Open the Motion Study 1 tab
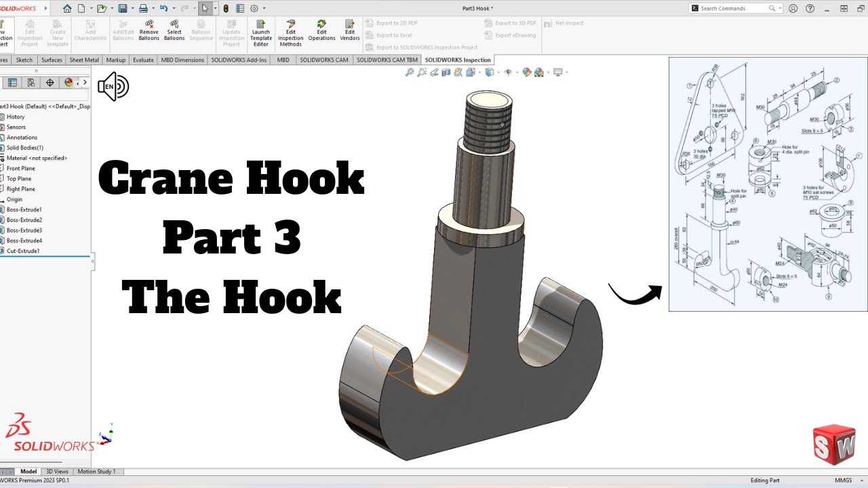 point(96,471)
